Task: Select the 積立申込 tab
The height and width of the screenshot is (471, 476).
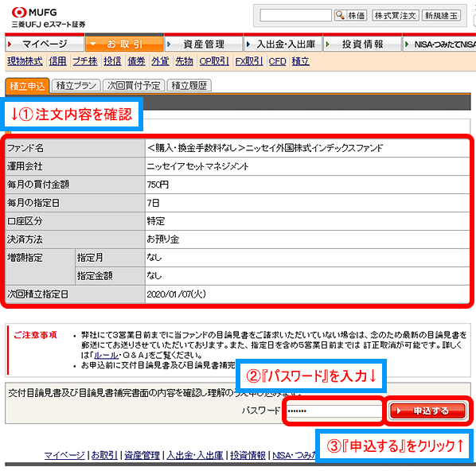Action: [27, 86]
